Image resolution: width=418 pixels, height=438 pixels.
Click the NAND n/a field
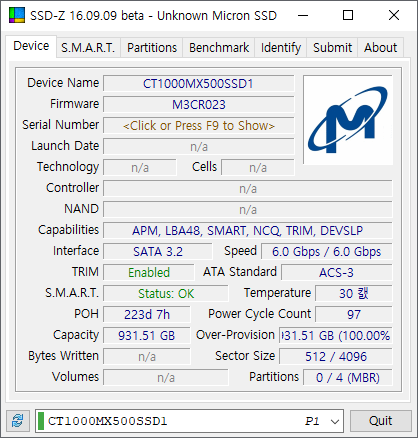coord(248,210)
